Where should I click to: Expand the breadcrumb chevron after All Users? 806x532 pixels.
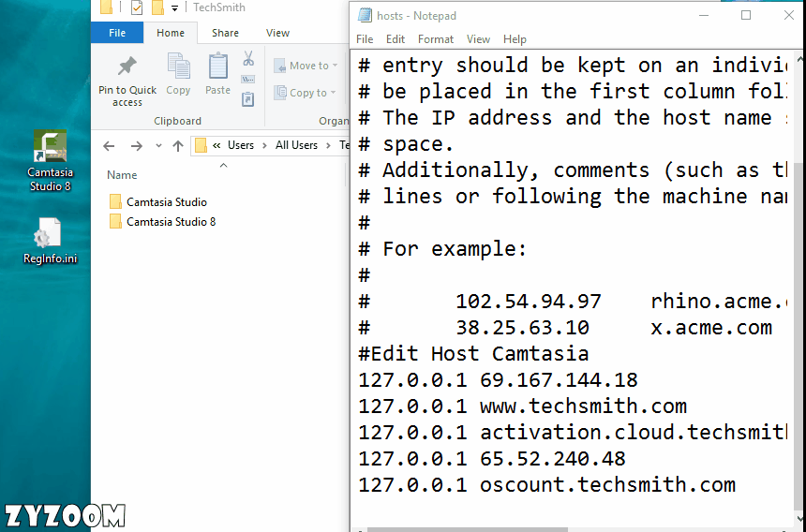pyautogui.click(x=328, y=146)
